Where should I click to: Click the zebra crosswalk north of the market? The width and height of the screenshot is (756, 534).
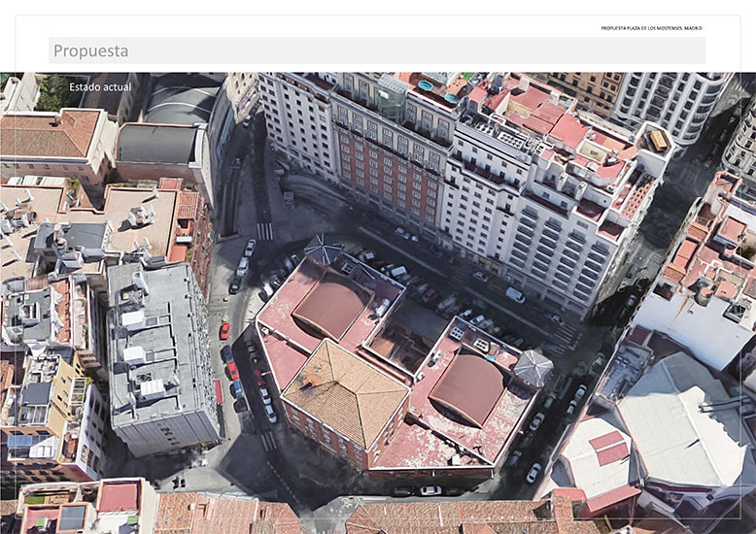[x=264, y=231]
